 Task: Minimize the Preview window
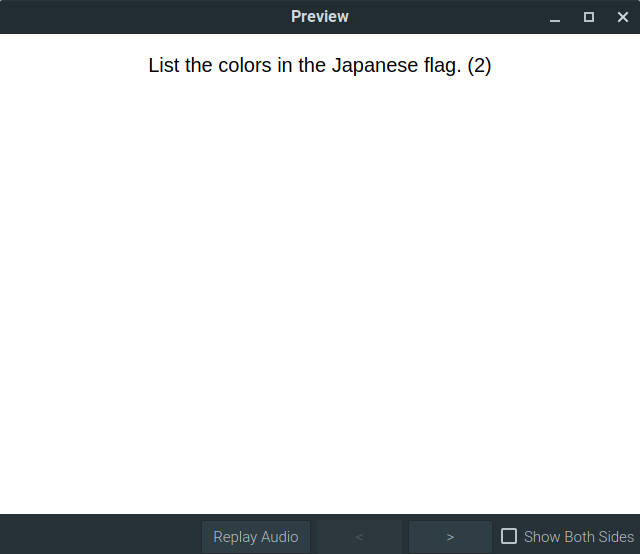pos(555,17)
